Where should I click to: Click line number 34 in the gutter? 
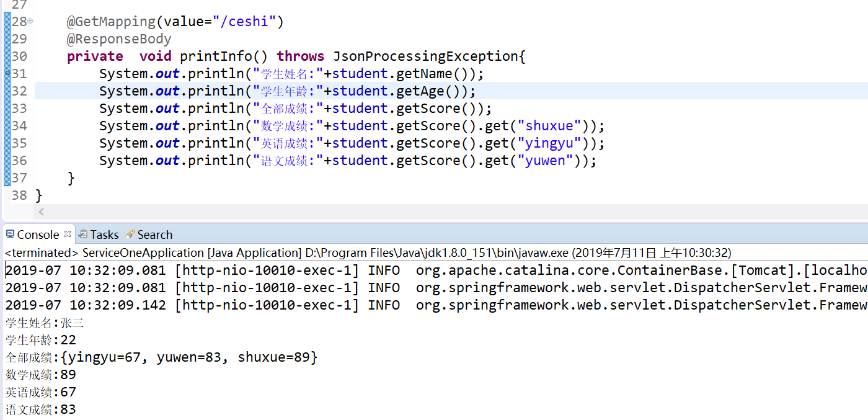[x=19, y=126]
